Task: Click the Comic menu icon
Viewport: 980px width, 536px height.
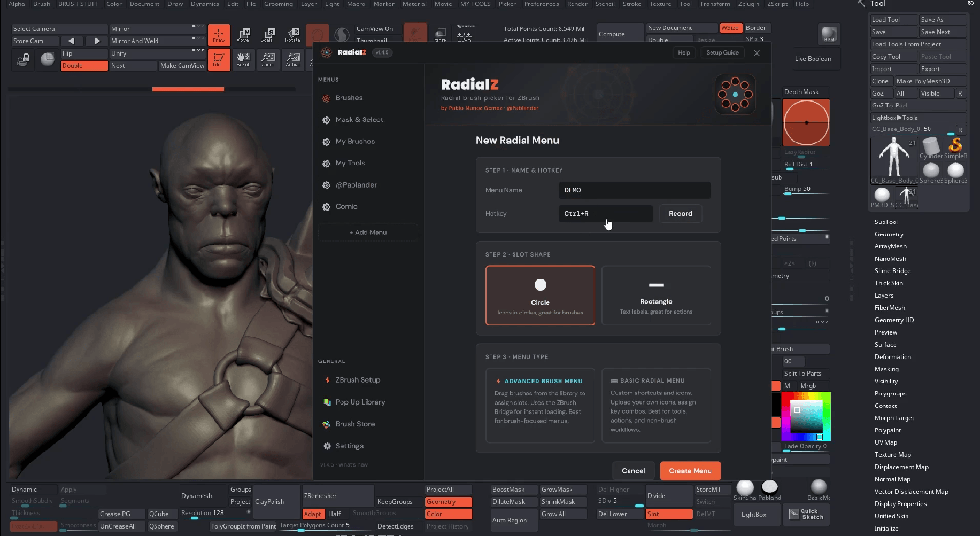Action: coord(326,207)
